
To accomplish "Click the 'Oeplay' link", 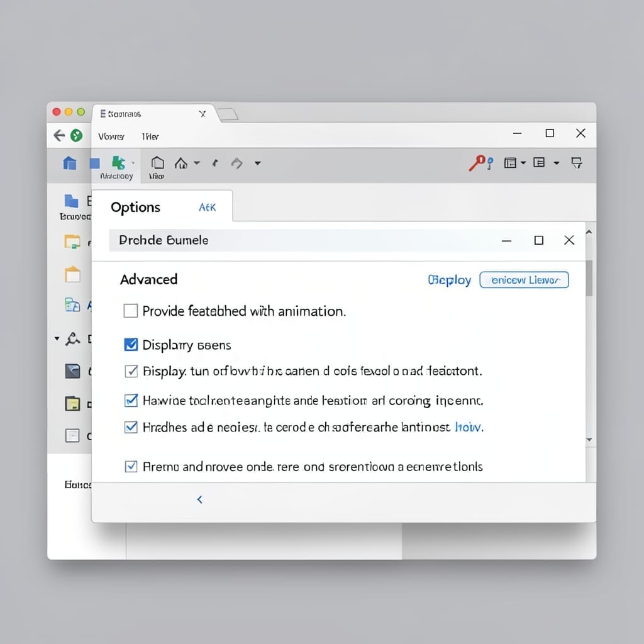I will 449,280.
